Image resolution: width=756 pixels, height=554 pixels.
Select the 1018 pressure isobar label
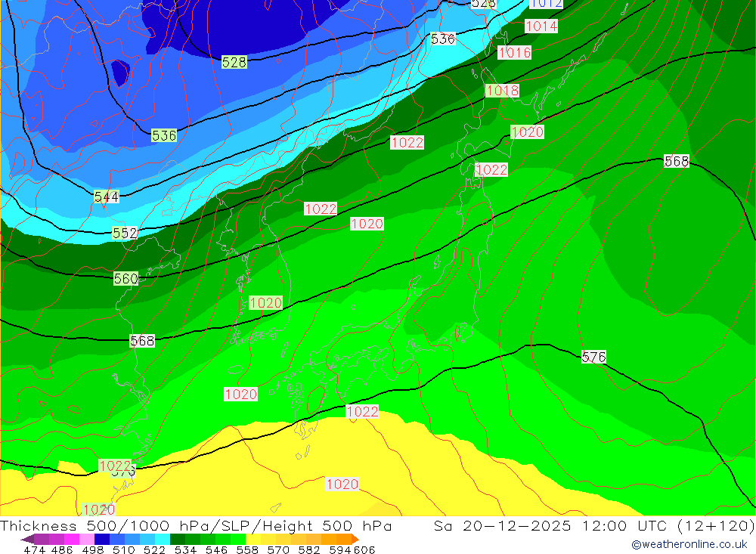coord(503,91)
